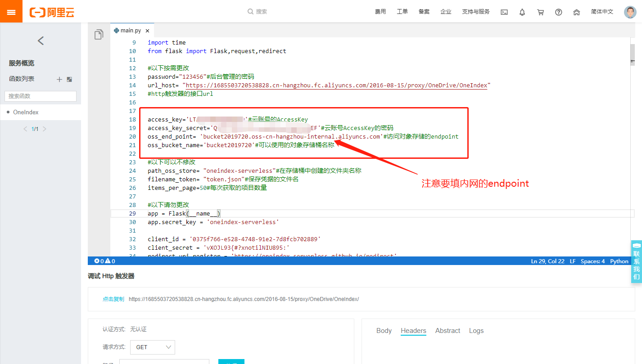Viewport: 642px width, 364px height.
Task: Go to next page of functions
Action: pyautogui.click(x=45, y=129)
